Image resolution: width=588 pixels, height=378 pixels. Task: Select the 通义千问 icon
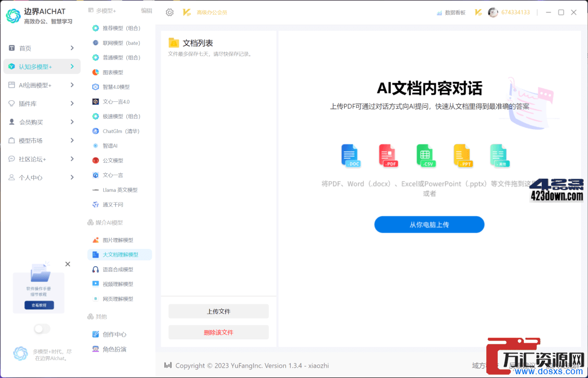[x=96, y=205]
